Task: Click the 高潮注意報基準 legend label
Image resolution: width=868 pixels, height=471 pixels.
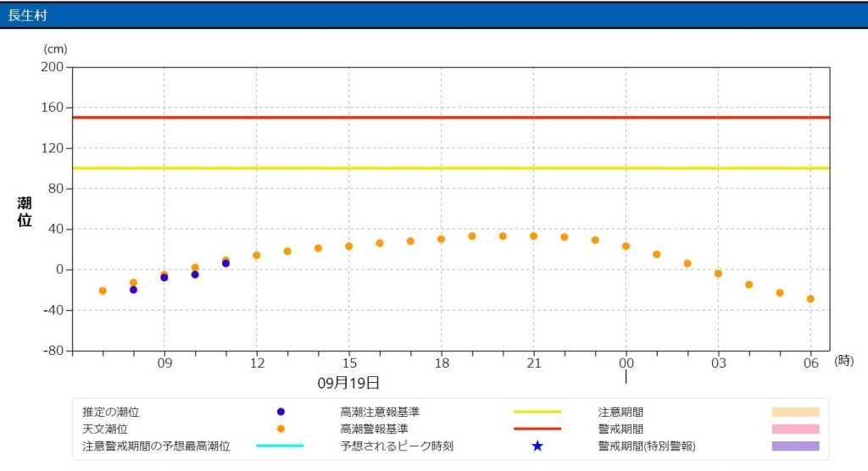Action: click(x=380, y=412)
